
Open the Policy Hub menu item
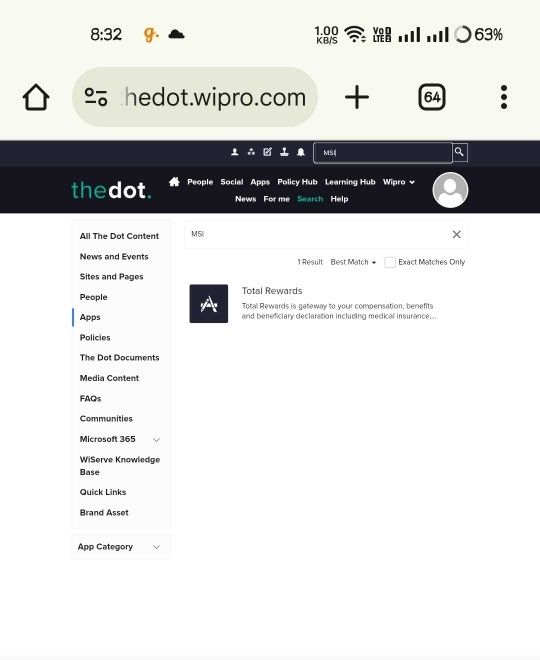tap(297, 182)
